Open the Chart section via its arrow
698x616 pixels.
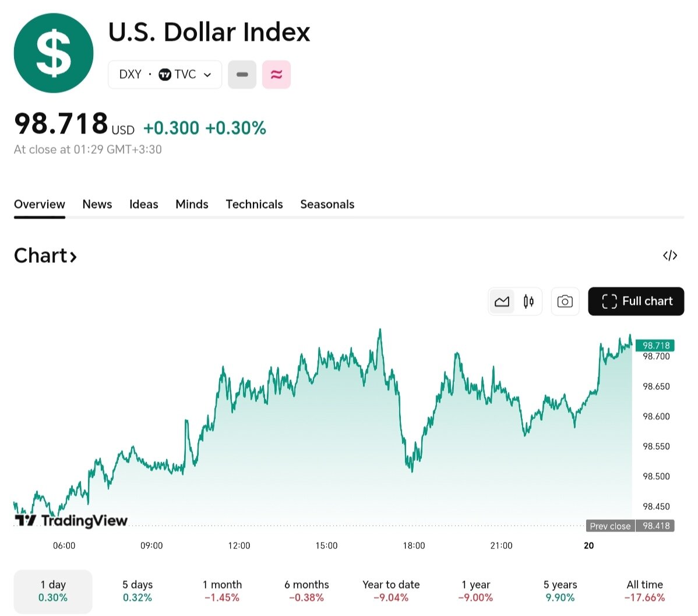pos(72,255)
